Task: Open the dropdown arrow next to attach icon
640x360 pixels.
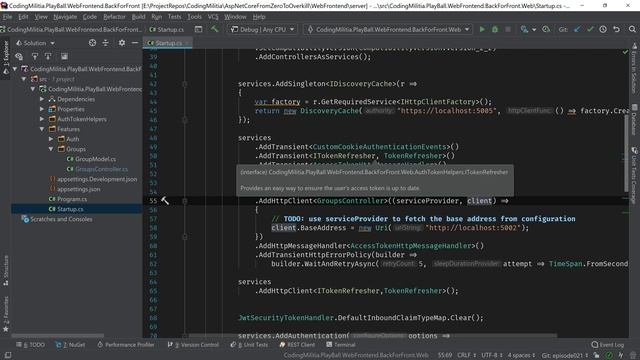Action: coord(533,29)
